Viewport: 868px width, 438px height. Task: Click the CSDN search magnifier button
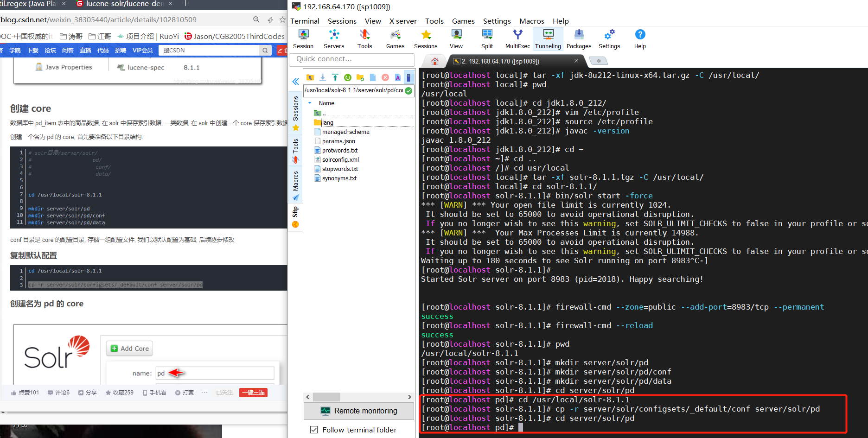coord(265,50)
